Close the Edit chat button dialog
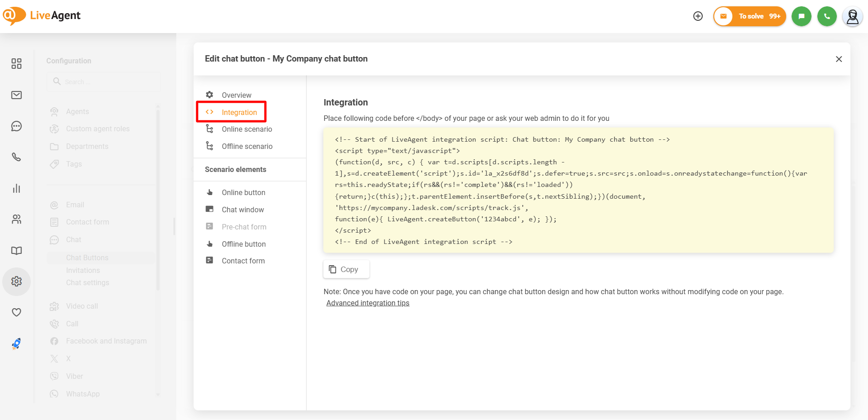This screenshot has height=420, width=868. tap(839, 59)
